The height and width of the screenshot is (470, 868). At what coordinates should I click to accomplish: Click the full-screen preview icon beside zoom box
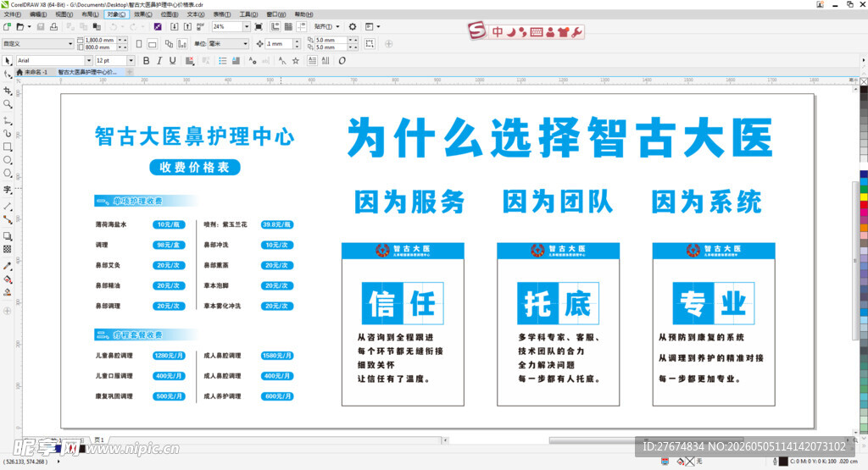click(259, 26)
